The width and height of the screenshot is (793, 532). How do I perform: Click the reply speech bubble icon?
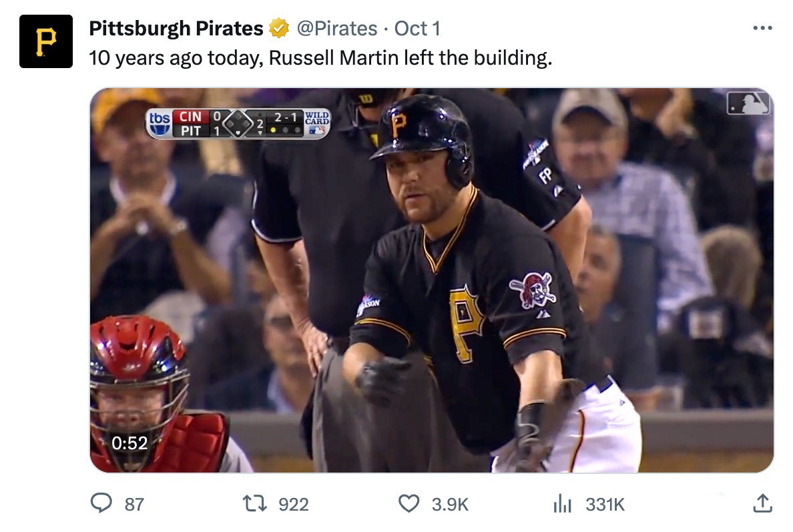pos(101,503)
